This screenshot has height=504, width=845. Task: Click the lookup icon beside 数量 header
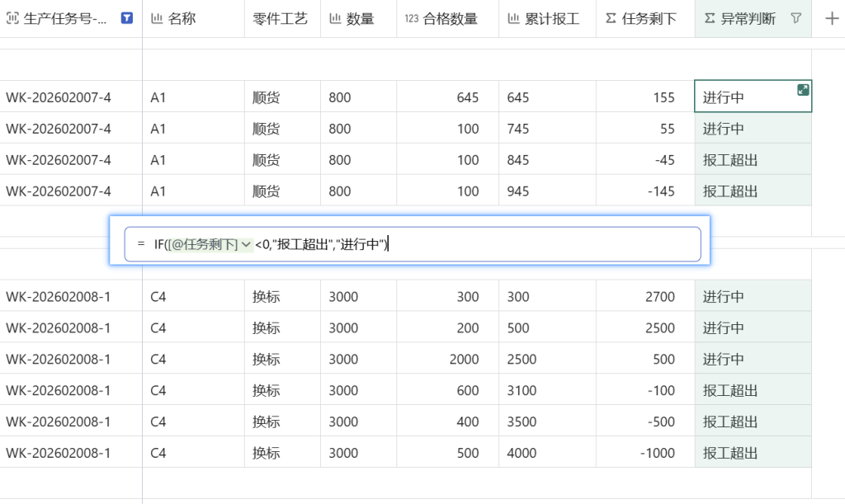coord(335,19)
